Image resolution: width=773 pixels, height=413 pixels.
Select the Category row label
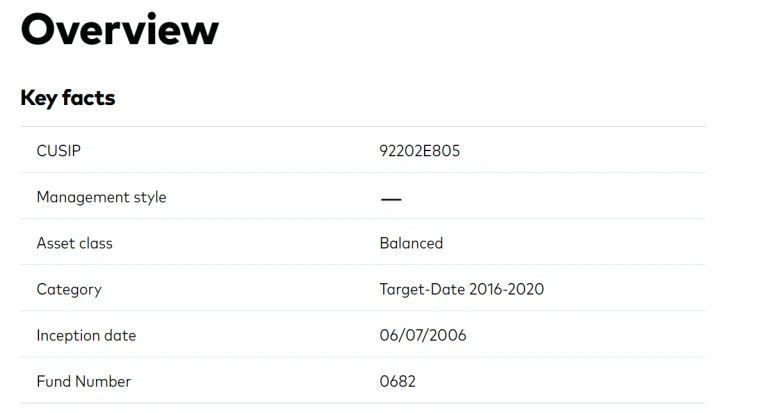(x=69, y=290)
